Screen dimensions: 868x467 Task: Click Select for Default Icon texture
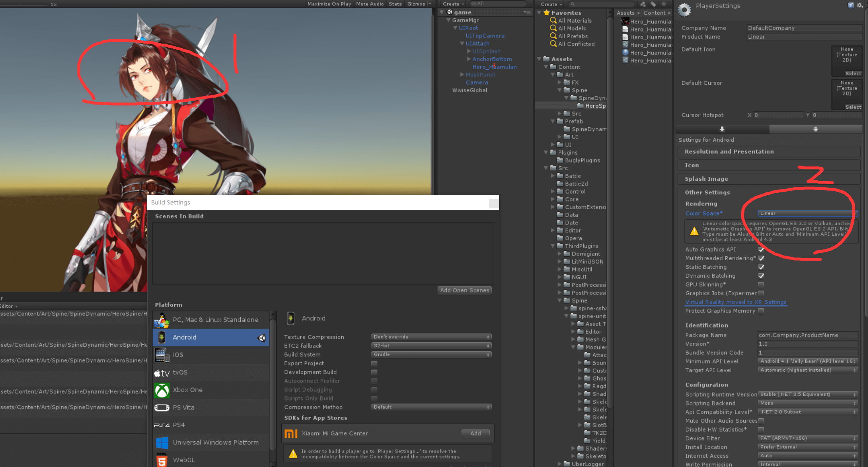pyautogui.click(x=853, y=74)
